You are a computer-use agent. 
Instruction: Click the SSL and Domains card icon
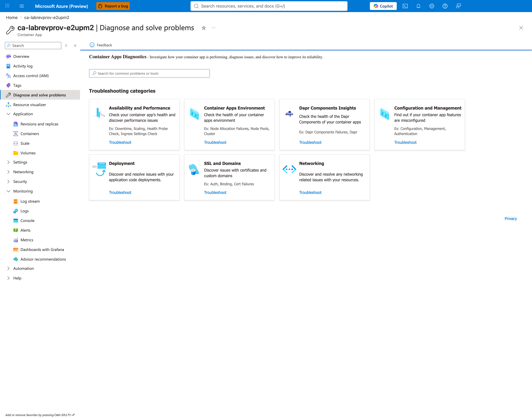[x=194, y=169]
